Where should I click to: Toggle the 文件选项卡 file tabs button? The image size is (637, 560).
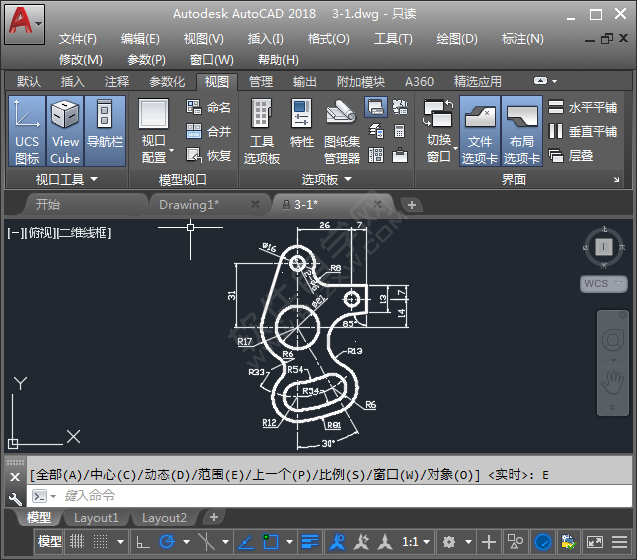(480, 131)
